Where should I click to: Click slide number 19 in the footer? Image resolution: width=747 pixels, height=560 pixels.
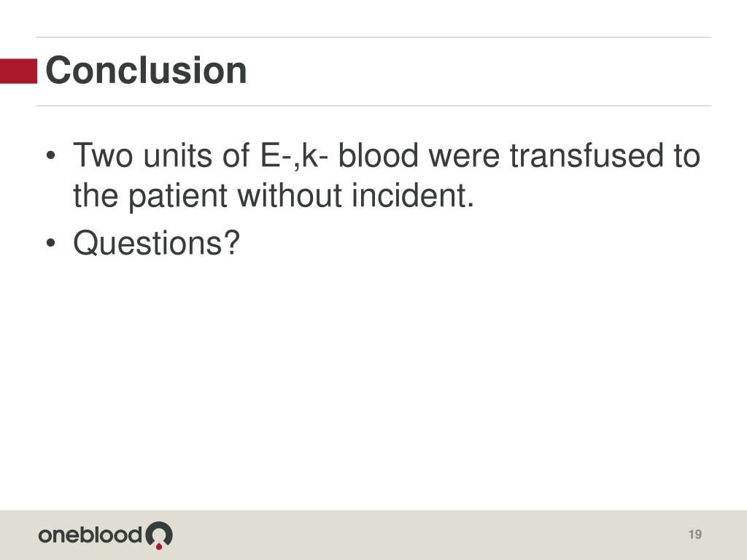(x=694, y=534)
